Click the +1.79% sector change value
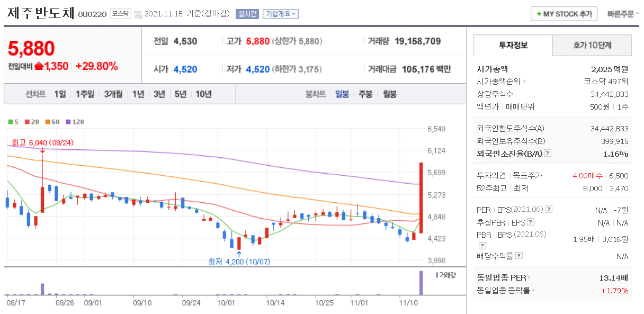Viewport: 644px width, 314px height. tap(614, 290)
